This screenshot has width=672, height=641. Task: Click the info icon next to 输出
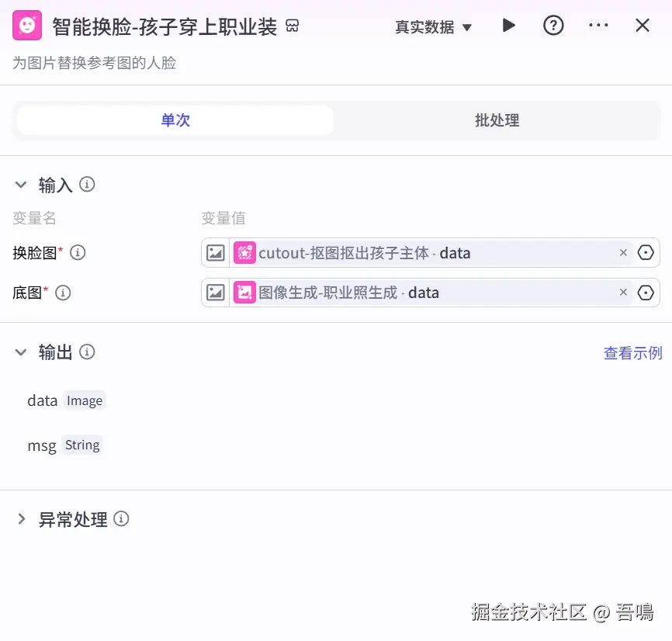88,352
